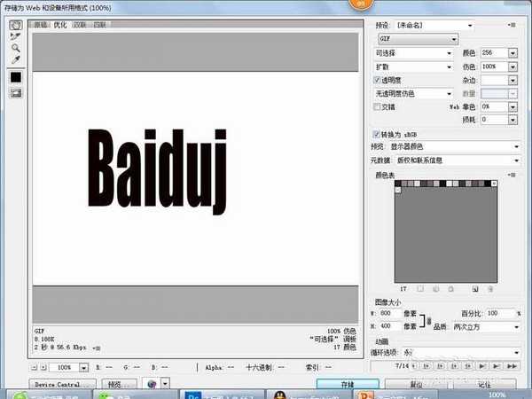Click the shift-to-web-palette icon under color table
Screen dimensions: 532x399
pos(436,289)
